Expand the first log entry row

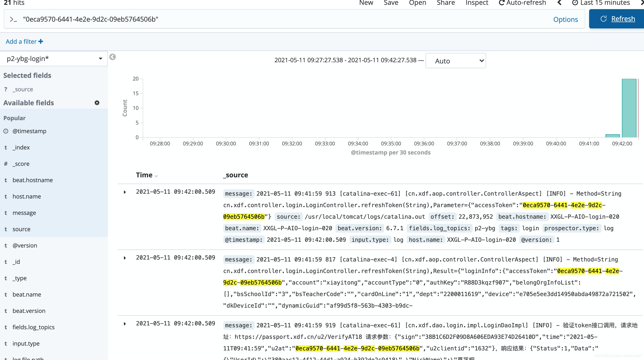point(125,192)
